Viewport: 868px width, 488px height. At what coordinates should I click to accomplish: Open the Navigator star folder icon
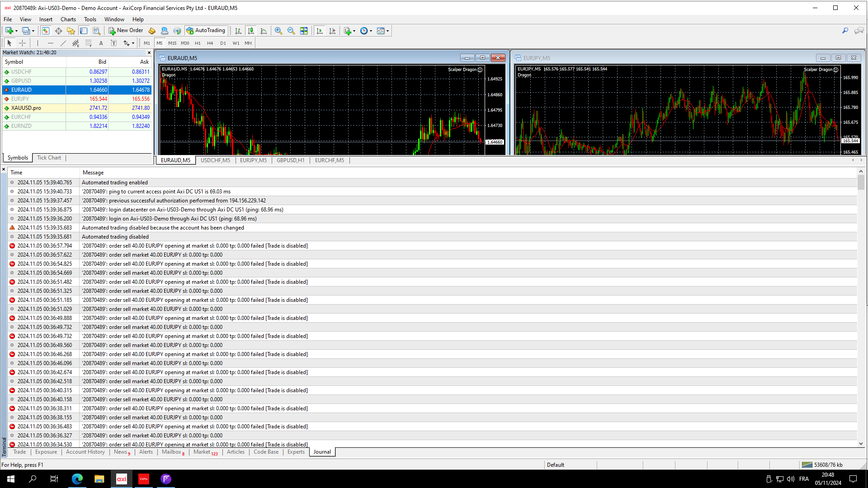[x=71, y=31]
